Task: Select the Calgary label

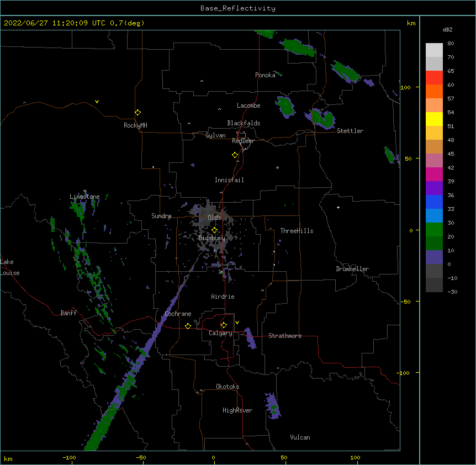Action: (x=220, y=333)
